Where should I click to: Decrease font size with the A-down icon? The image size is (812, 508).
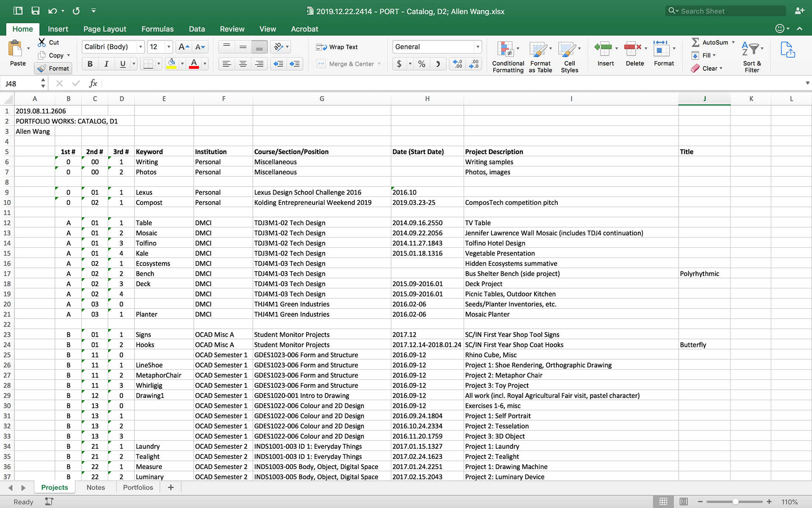(200, 47)
